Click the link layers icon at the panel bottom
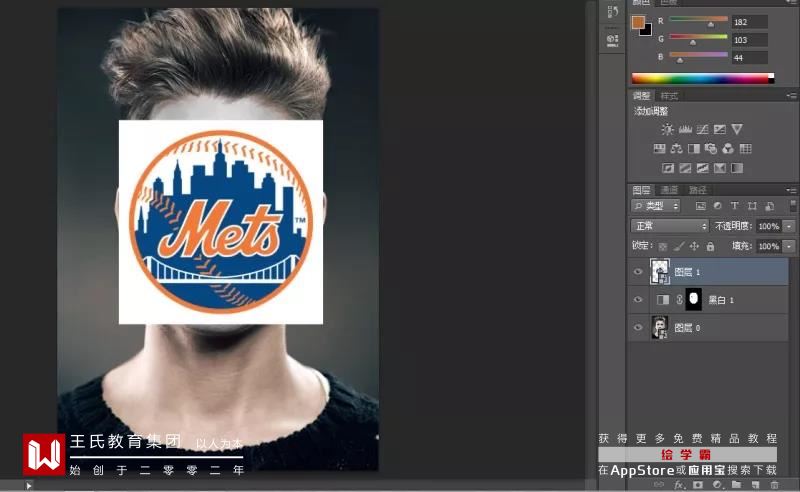This screenshot has height=492, width=800. tap(660, 485)
